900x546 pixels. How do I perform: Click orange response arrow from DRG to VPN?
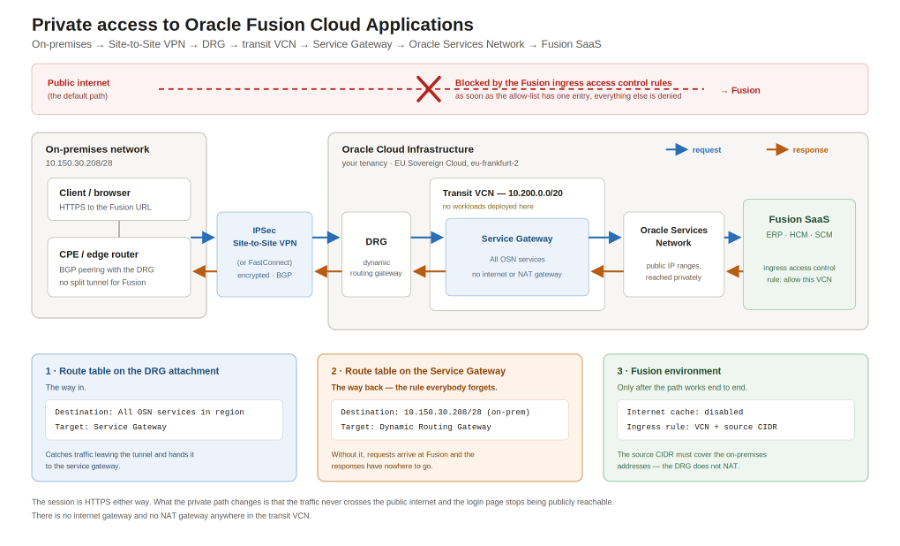pyautogui.click(x=328, y=271)
